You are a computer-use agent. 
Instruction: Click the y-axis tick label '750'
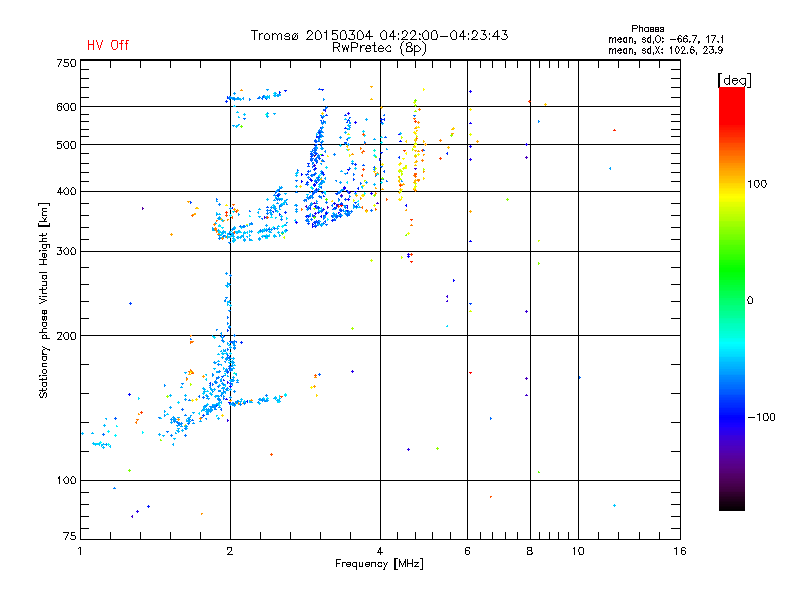pyautogui.click(x=66, y=63)
